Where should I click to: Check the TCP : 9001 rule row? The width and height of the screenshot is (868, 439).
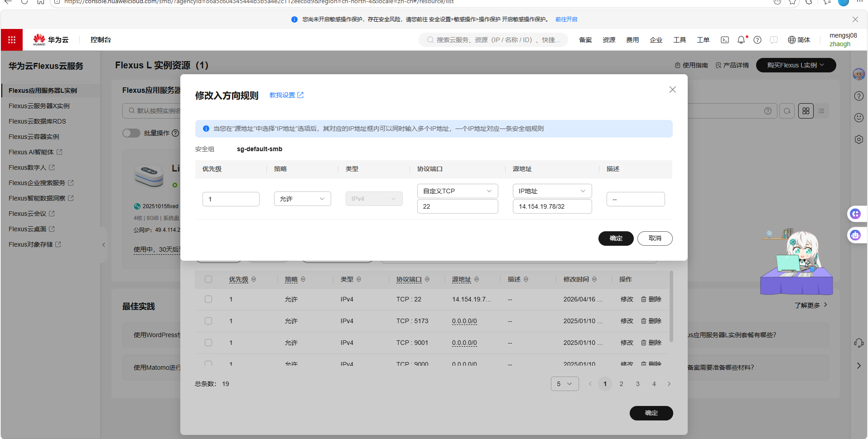click(208, 343)
